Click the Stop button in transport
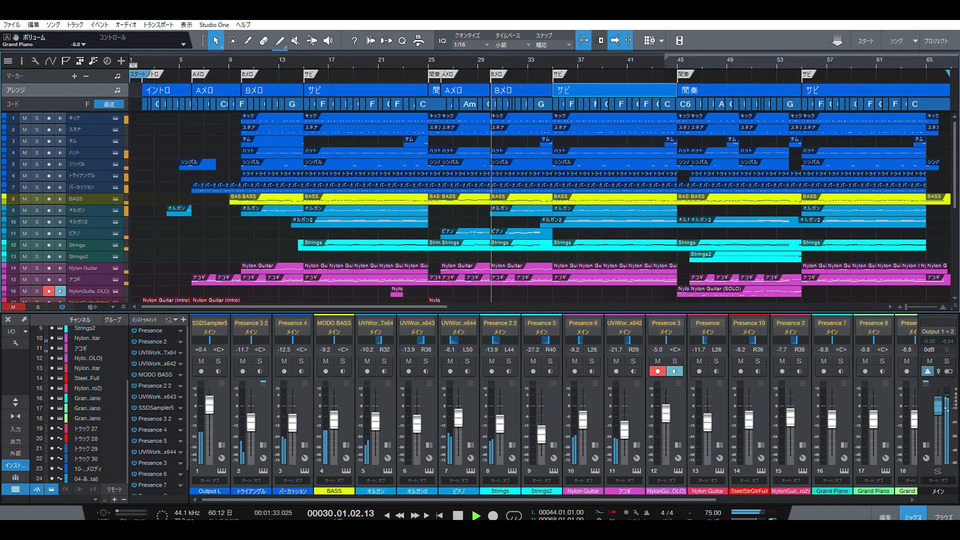The width and height of the screenshot is (960, 540). click(458, 515)
